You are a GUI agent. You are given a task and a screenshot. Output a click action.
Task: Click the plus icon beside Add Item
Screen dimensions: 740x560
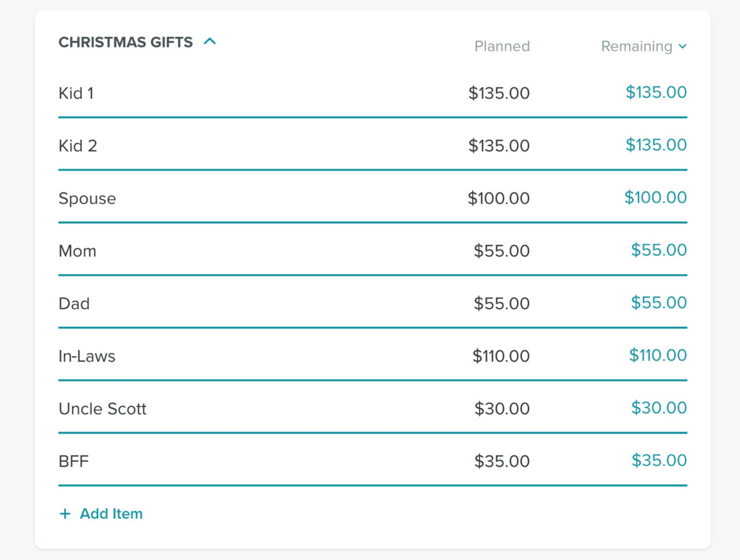[65, 514]
